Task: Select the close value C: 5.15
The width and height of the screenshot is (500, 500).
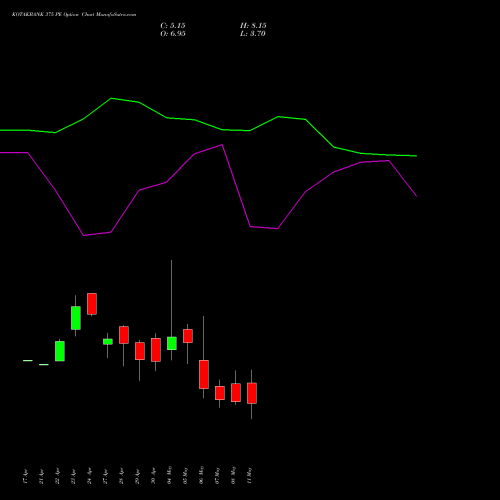Action: (173, 26)
